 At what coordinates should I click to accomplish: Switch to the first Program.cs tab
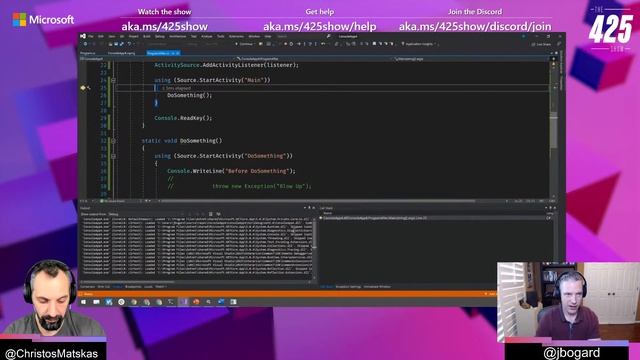tap(88, 53)
